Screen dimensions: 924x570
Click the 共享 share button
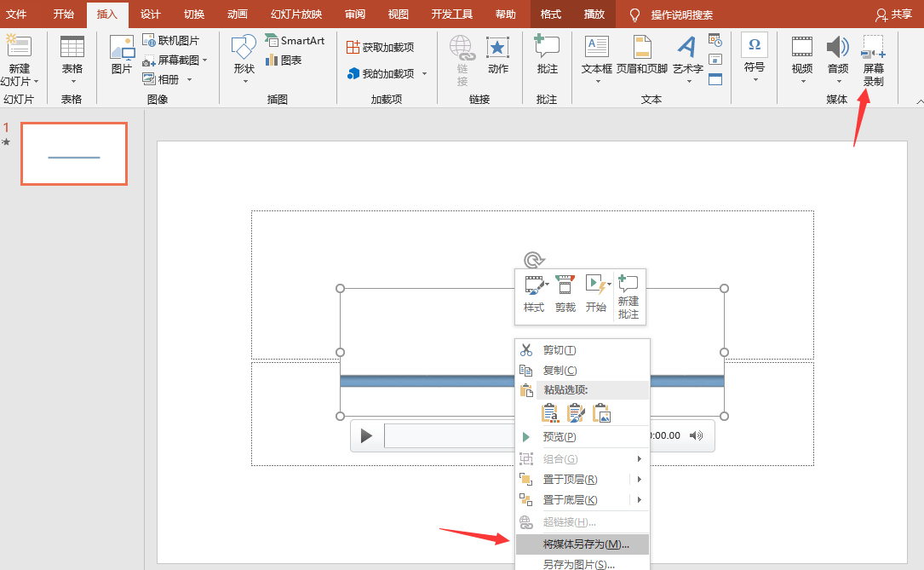tap(894, 14)
